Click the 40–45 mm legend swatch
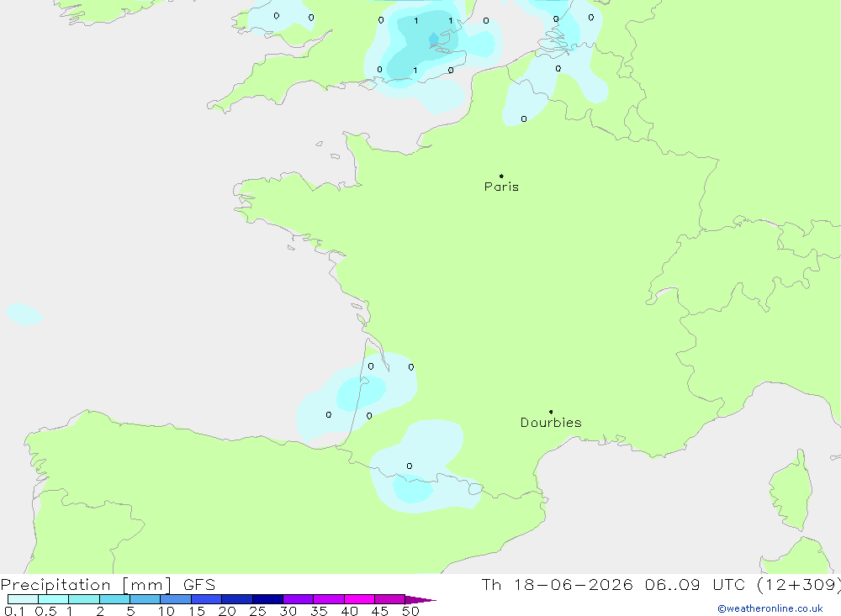 coord(359,599)
